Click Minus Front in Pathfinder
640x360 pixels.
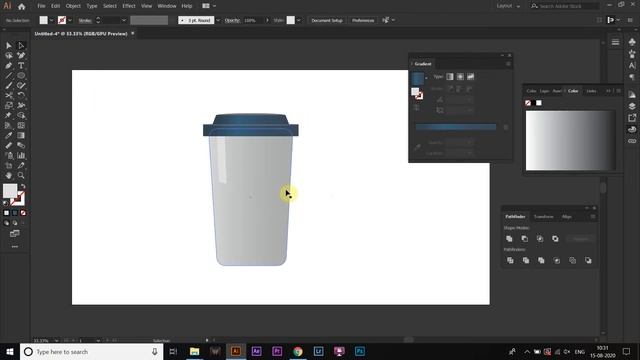(525, 239)
